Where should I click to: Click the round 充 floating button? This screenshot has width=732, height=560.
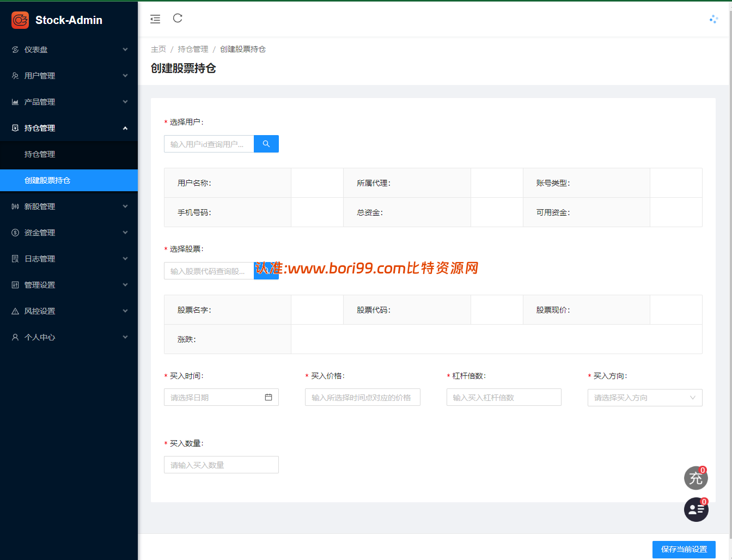pyautogui.click(x=696, y=478)
